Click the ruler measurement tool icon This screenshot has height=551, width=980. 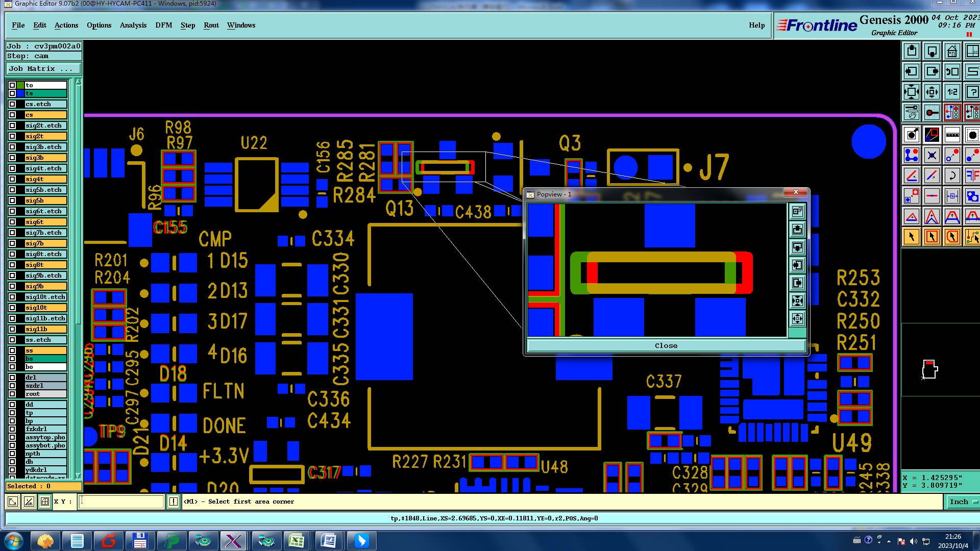[x=952, y=135]
